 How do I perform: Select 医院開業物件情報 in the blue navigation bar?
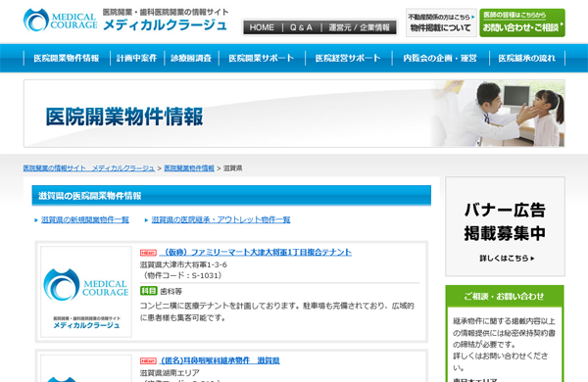coord(67,58)
